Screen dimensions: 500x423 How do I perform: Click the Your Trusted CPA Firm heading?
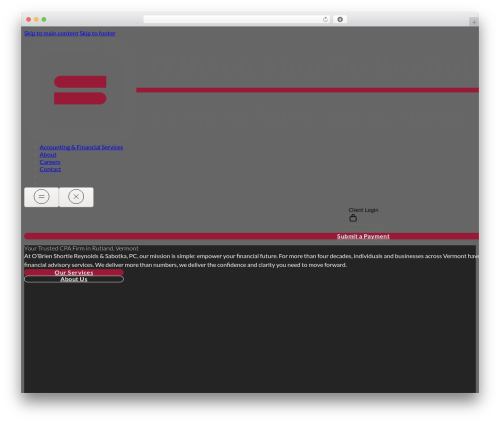click(x=81, y=249)
